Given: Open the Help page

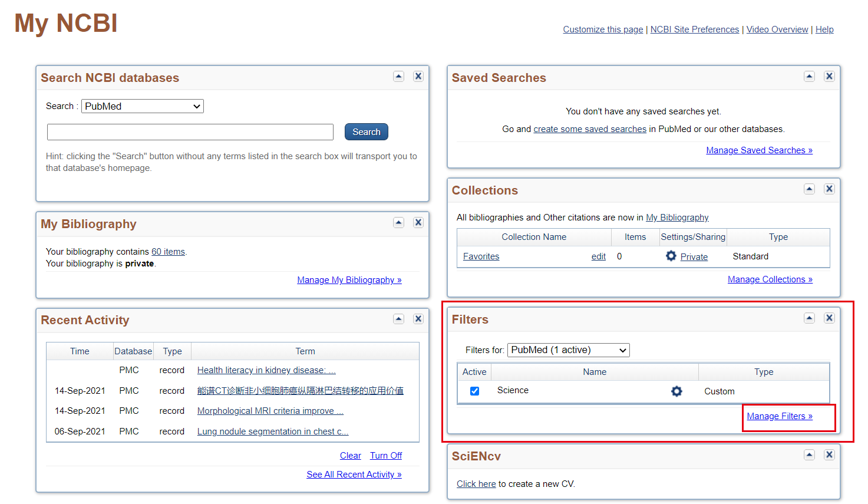Looking at the screenshot, I should (824, 29).
